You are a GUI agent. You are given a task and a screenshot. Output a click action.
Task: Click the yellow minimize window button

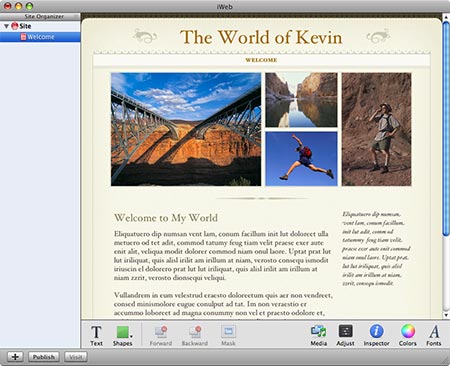pos(18,6)
